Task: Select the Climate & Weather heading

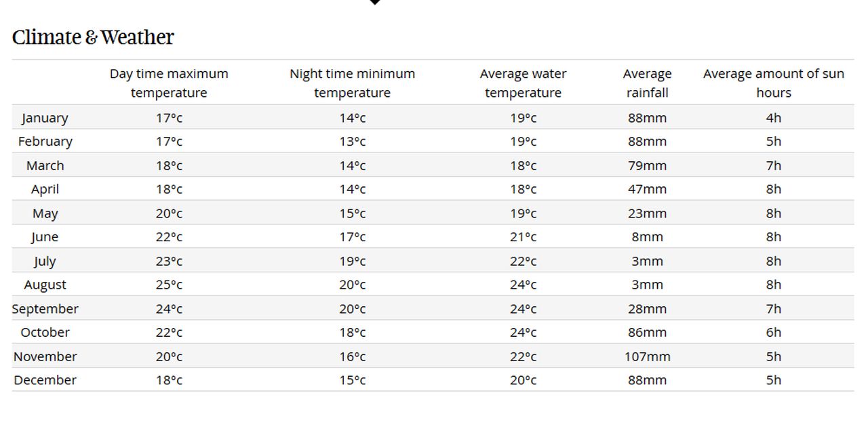Action: point(93,37)
